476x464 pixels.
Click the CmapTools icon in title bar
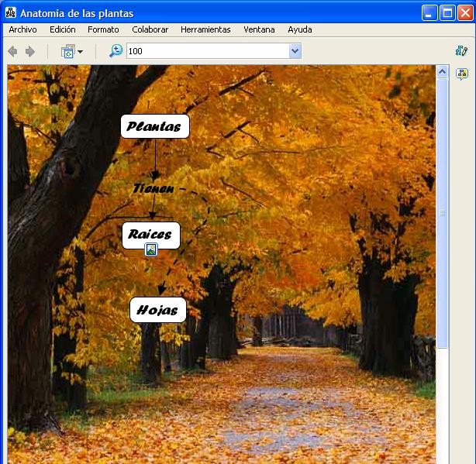[x=11, y=12]
